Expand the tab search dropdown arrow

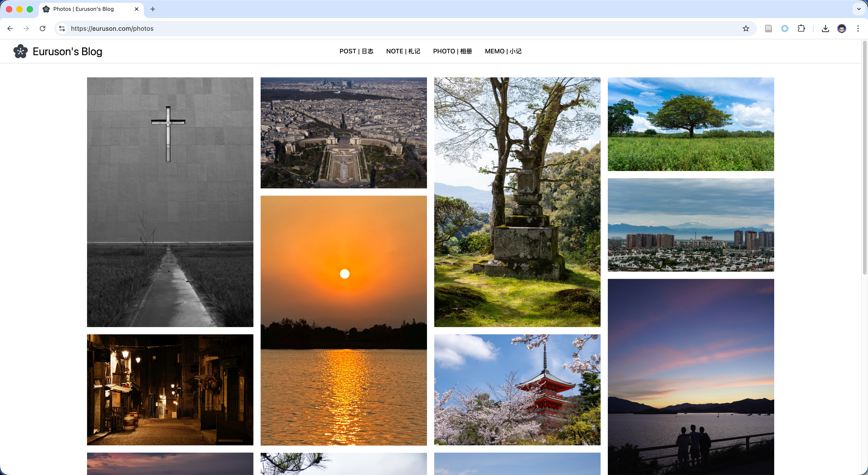(859, 9)
